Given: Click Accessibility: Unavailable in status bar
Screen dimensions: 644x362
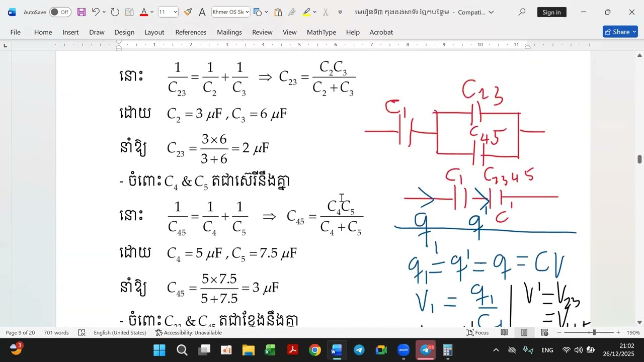Looking at the screenshot, I should pos(189,332).
